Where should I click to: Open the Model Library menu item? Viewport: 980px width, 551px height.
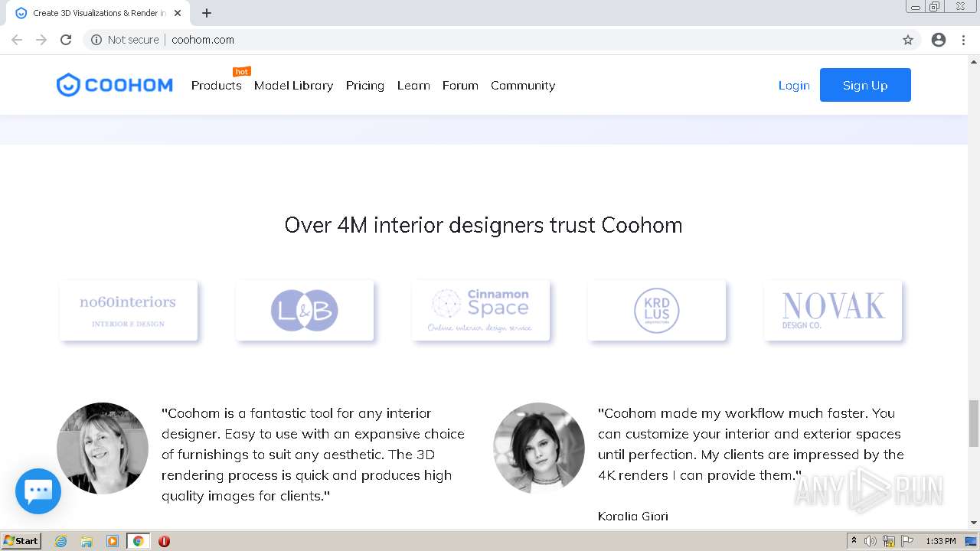click(294, 85)
